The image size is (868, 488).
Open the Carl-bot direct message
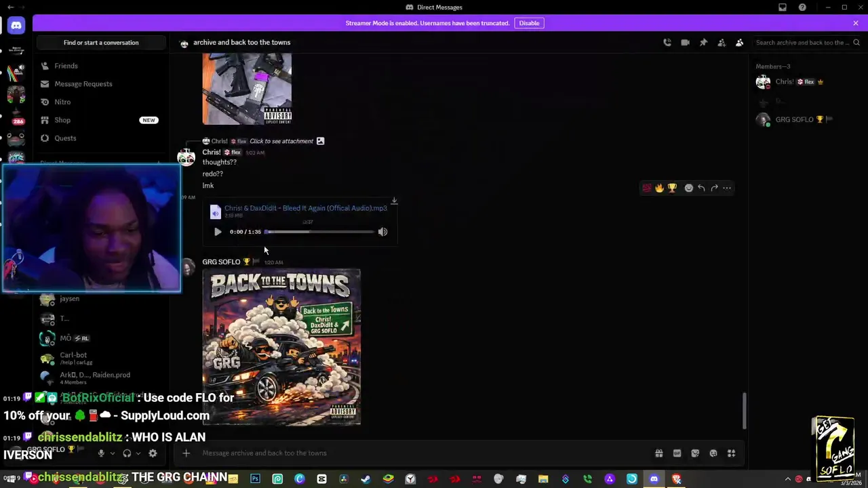(x=101, y=358)
